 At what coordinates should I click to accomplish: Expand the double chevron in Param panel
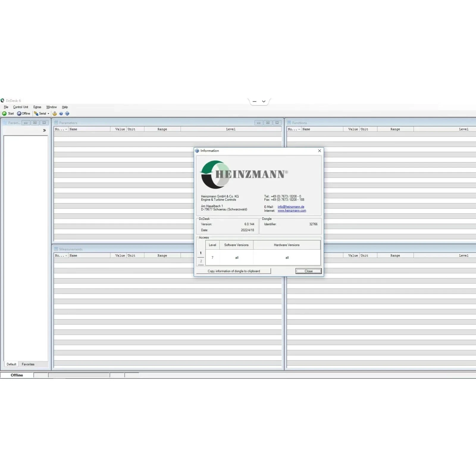pos(44,130)
